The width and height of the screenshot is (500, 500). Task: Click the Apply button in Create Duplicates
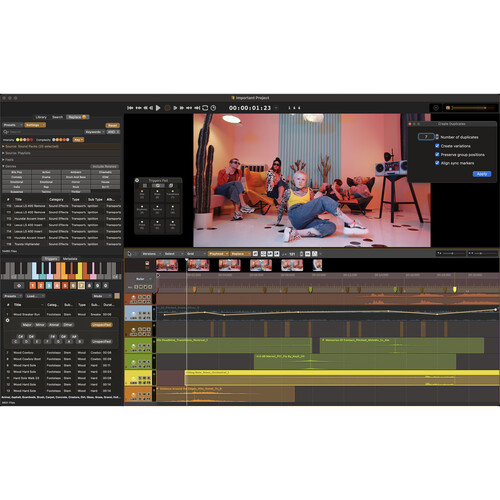482,174
